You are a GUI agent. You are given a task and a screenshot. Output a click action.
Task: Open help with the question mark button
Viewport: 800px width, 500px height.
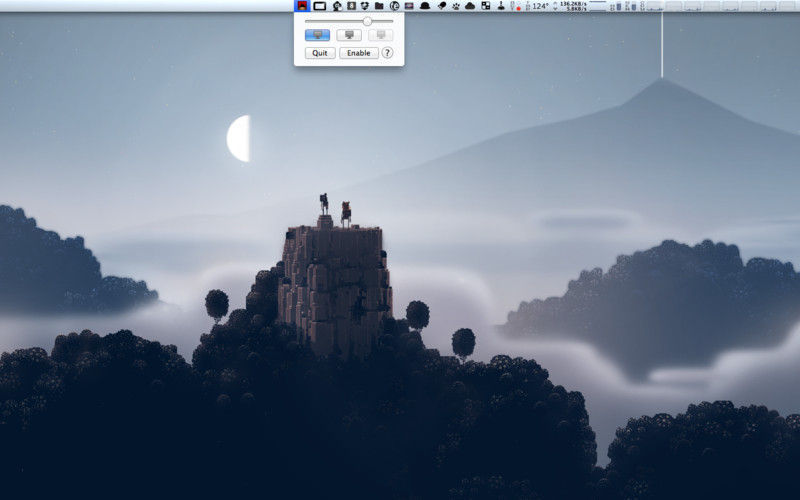387,53
